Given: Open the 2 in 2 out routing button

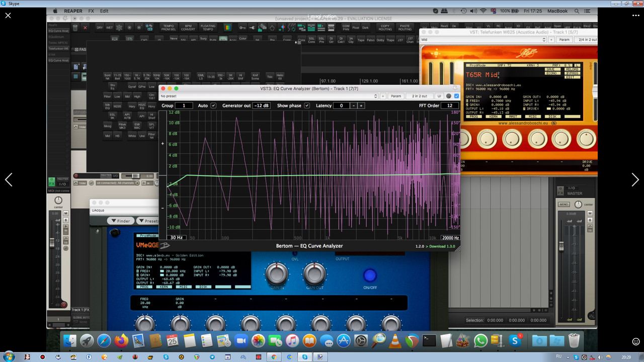Looking at the screenshot, I should [x=419, y=96].
